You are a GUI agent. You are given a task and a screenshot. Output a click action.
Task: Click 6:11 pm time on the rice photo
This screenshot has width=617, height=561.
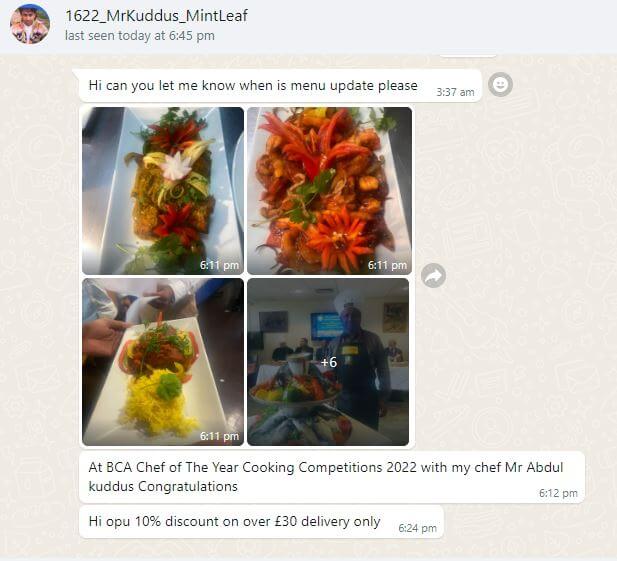tap(219, 436)
